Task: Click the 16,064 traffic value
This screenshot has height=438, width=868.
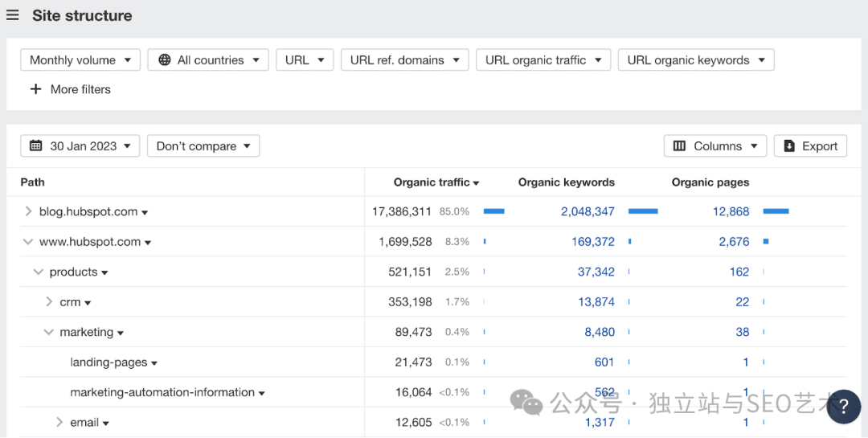Action: pyautogui.click(x=413, y=392)
